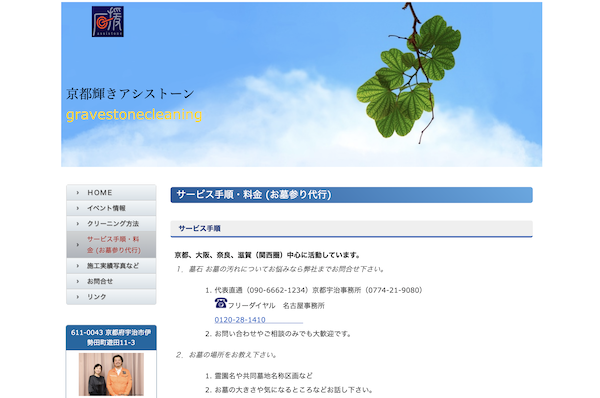
Task: Click the telephone icon beside フリーダイヤル
Action: (221, 303)
